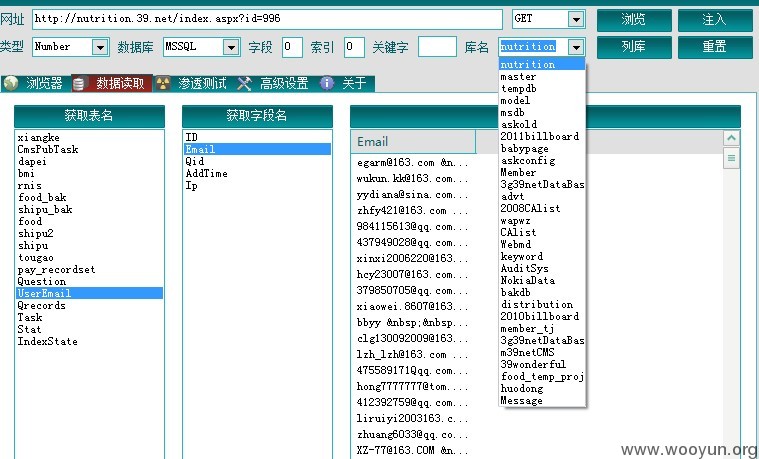Select the IndexState table

click(89, 341)
